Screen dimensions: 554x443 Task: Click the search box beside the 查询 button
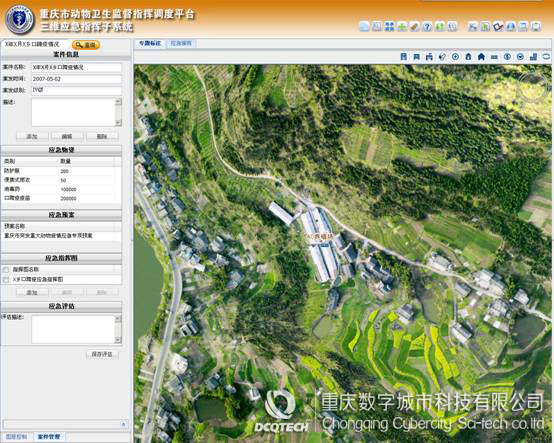click(x=36, y=45)
